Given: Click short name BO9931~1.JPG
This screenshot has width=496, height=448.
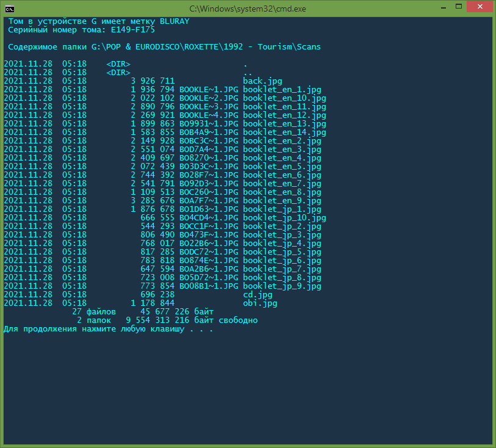Looking at the screenshot, I should tap(209, 124).
